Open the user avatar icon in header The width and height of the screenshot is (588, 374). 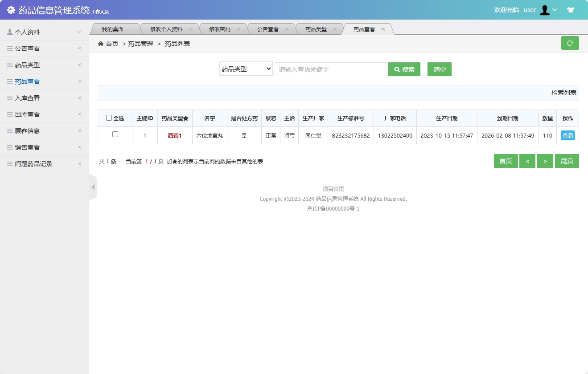545,9
